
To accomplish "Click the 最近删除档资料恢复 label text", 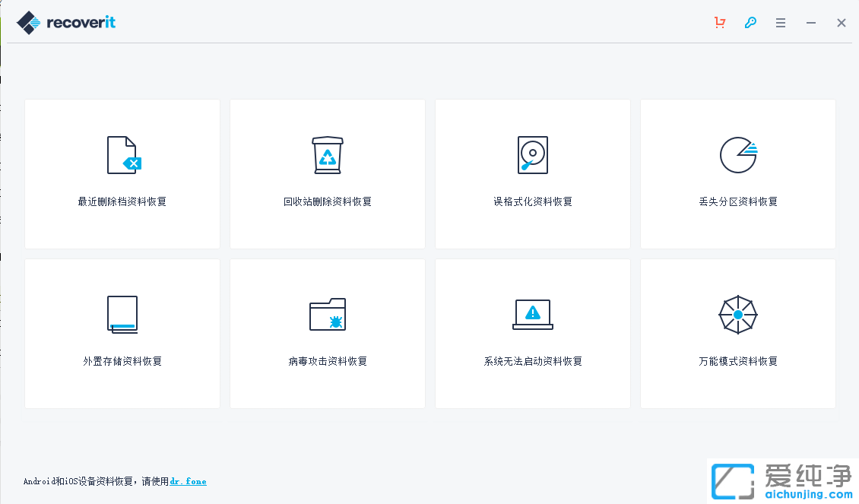I will coord(122,201).
